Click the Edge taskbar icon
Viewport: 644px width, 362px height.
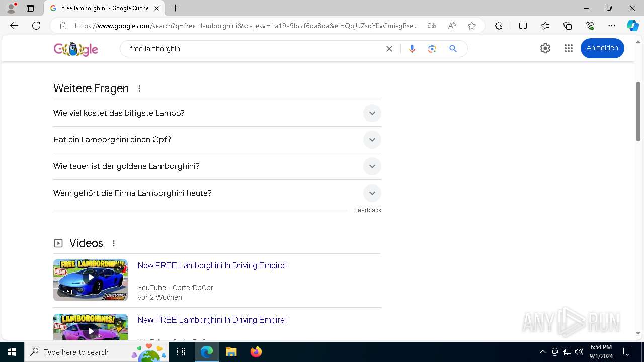207,352
